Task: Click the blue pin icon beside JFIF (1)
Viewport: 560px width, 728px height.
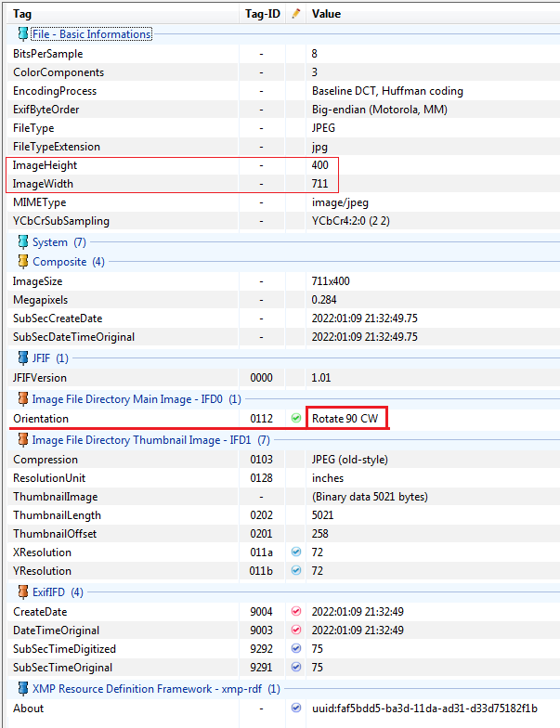Action: click(22, 358)
